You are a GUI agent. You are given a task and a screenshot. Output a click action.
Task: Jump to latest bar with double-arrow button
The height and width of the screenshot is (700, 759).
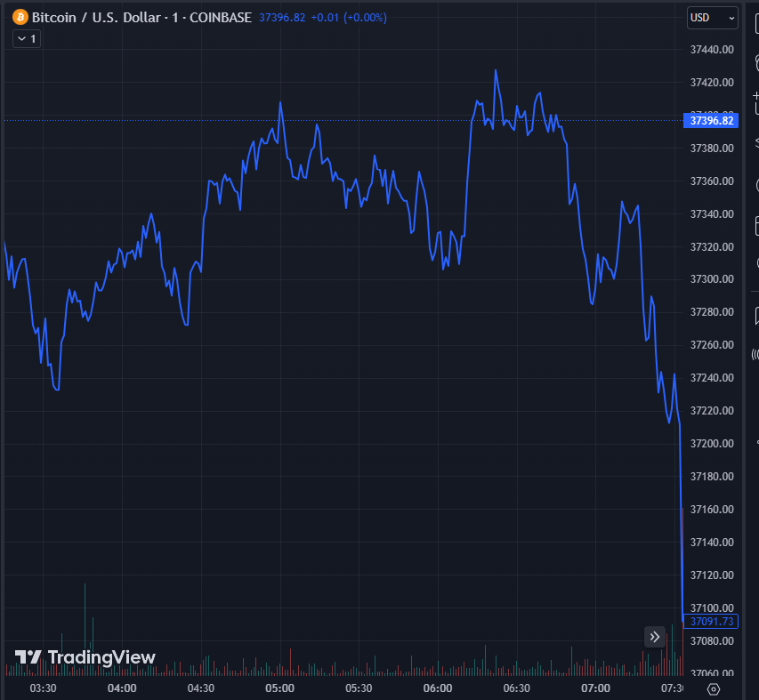(655, 636)
